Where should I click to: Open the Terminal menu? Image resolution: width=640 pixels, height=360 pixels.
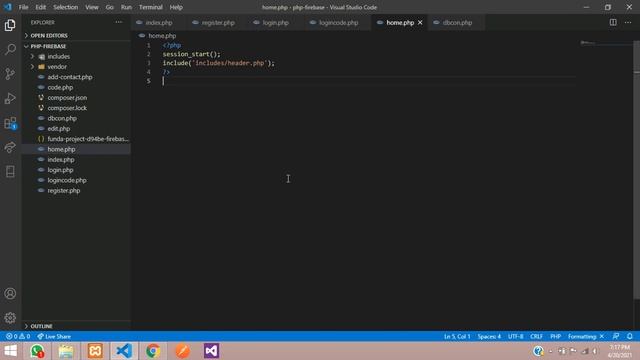pyautogui.click(x=151, y=7)
